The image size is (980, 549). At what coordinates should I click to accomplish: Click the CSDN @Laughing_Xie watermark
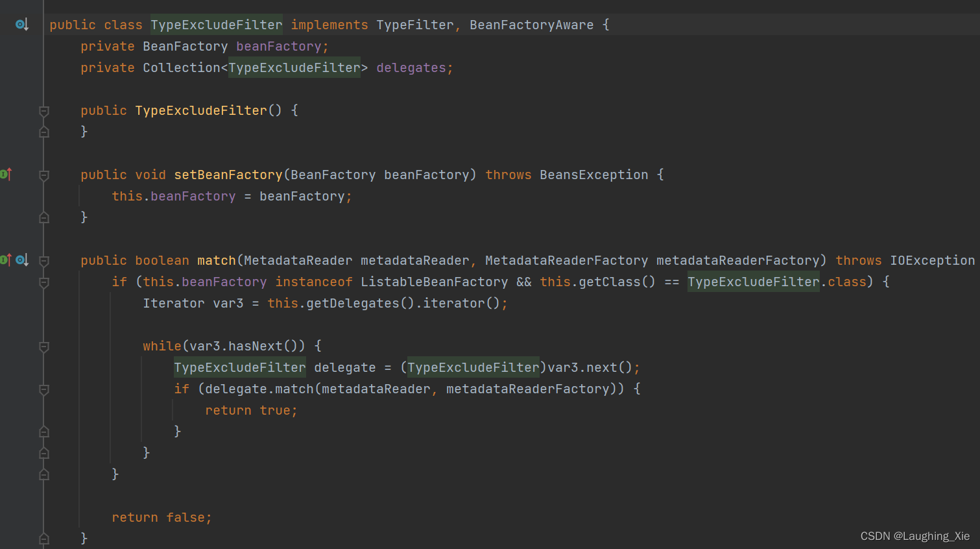click(913, 536)
